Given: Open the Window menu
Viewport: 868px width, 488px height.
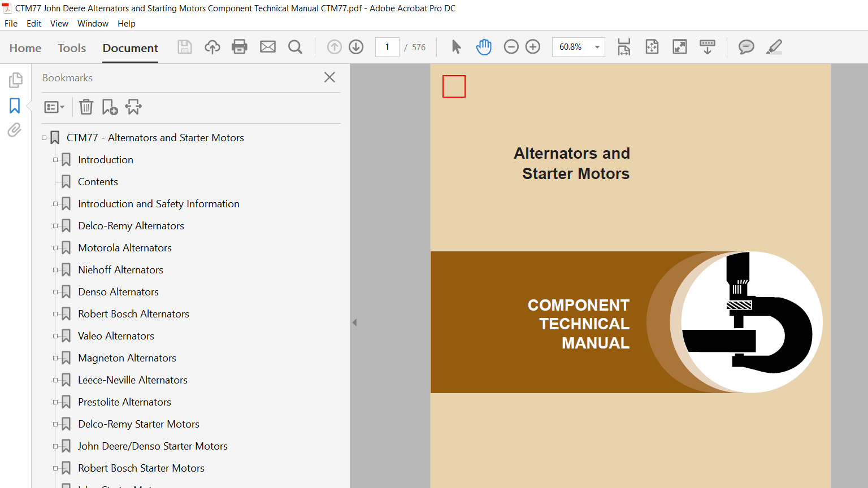Looking at the screenshot, I should [x=93, y=24].
